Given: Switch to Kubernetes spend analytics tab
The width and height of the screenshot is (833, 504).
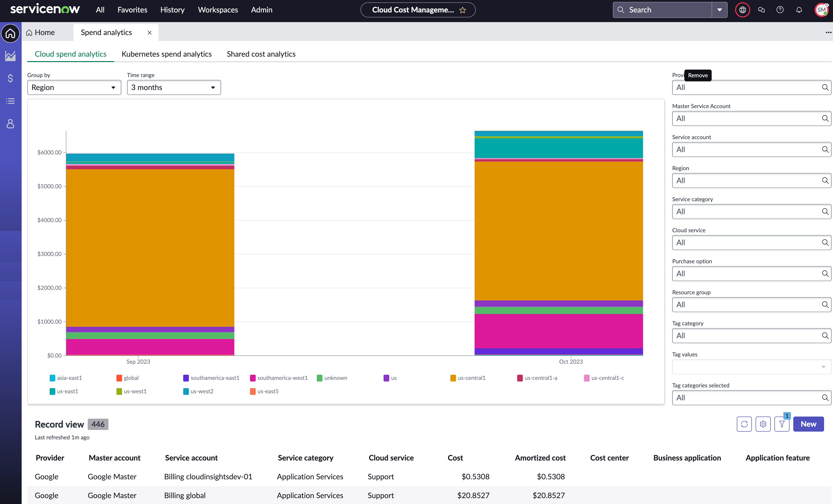Looking at the screenshot, I should (x=167, y=54).
